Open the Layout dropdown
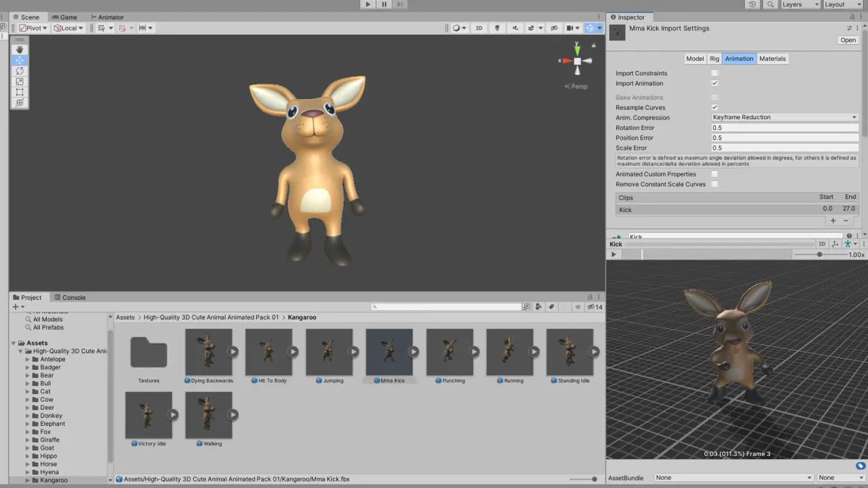868x488 pixels. [x=843, y=4]
